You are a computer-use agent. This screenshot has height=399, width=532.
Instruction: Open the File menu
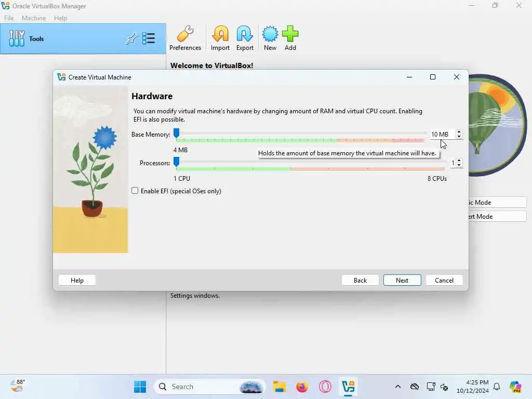(x=9, y=18)
